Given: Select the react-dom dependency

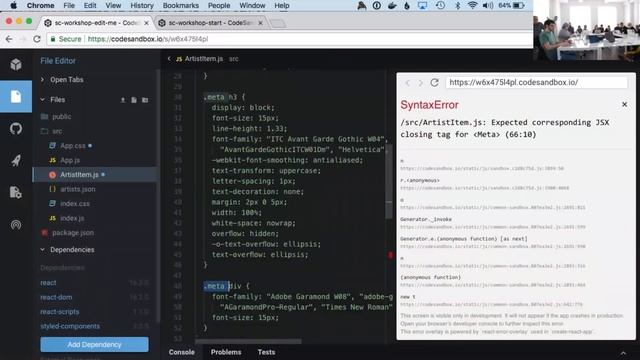Looking at the screenshot, I should coord(56,297).
